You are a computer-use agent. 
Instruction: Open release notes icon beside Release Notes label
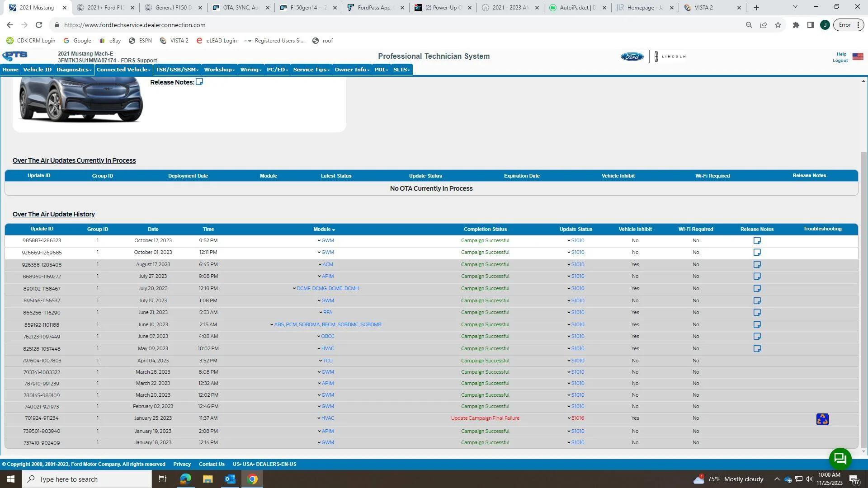click(x=199, y=82)
